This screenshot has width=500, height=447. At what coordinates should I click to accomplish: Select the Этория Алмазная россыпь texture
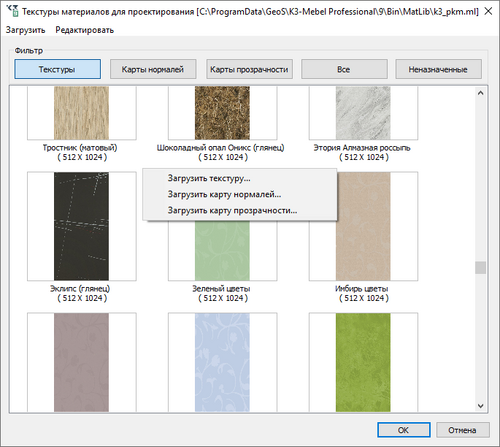tap(363, 113)
